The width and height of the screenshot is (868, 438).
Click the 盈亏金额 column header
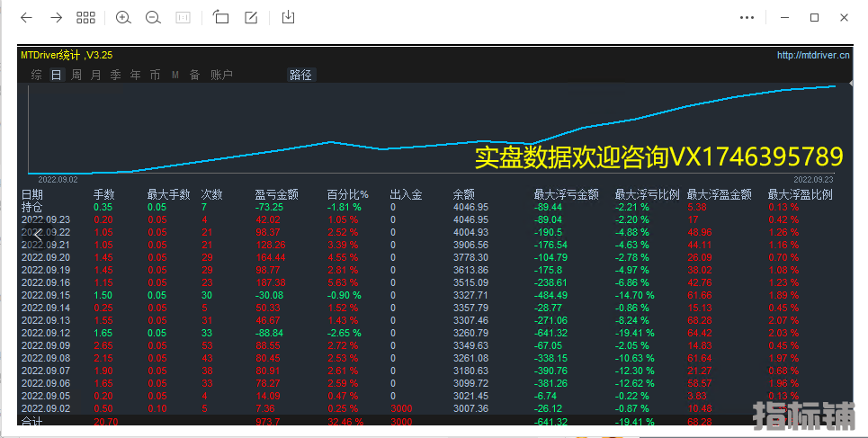[x=277, y=194]
